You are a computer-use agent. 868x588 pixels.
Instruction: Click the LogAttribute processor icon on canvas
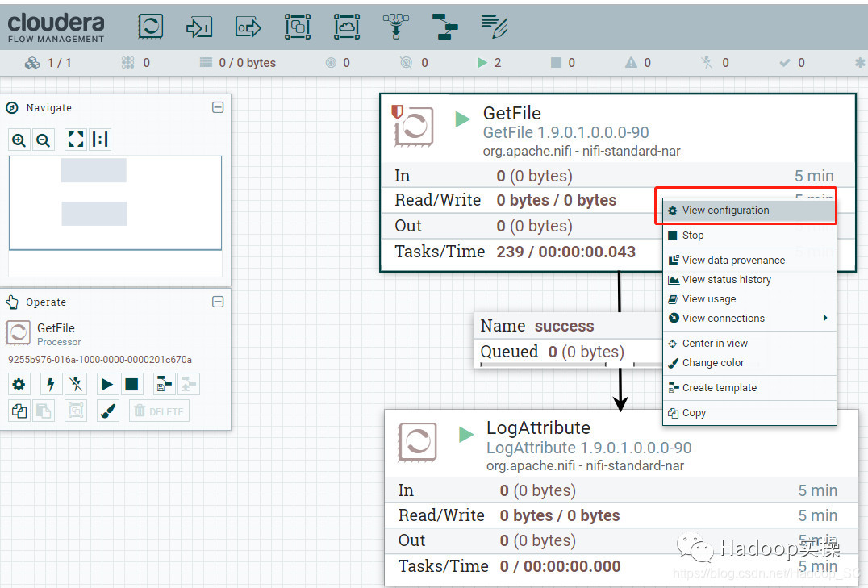[417, 442]
